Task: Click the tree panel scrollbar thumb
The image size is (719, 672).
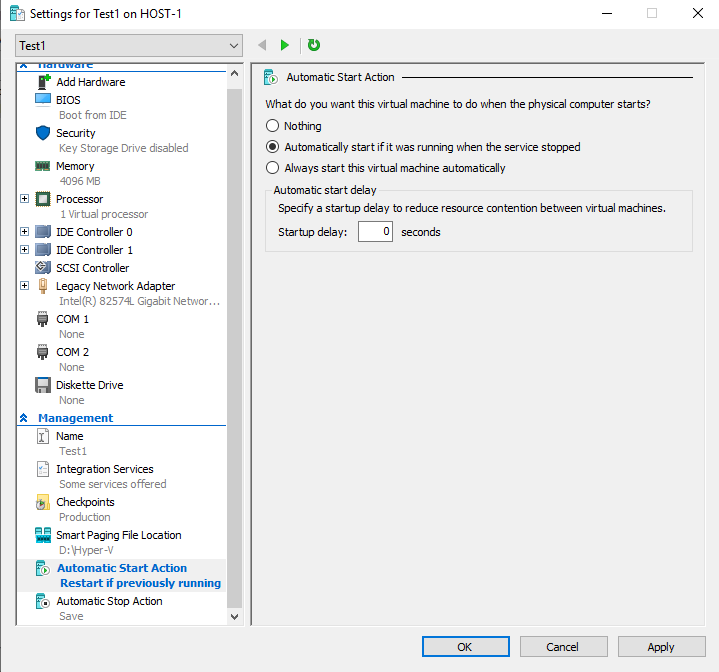Action: (x=234, y=348)
